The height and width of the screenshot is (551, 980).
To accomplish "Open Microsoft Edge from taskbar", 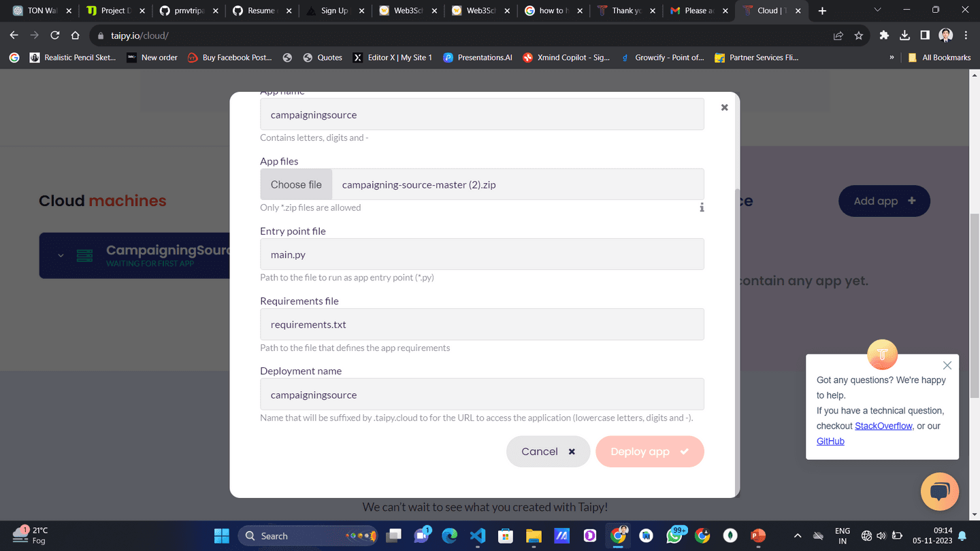I will point(449,536).
